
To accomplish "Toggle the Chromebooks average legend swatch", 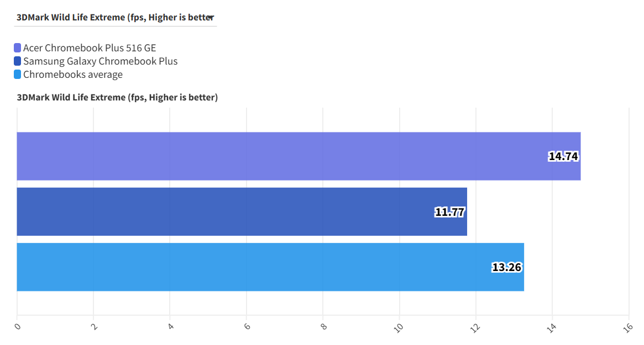I will 18,75.
